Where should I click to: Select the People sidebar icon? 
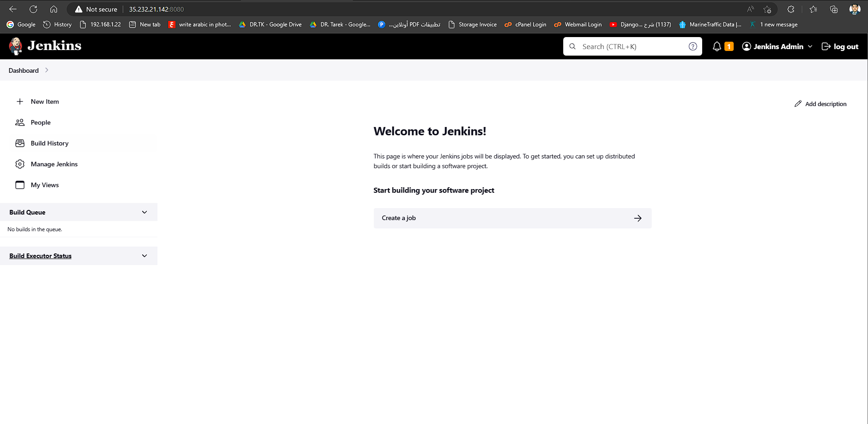pos(20,122)
